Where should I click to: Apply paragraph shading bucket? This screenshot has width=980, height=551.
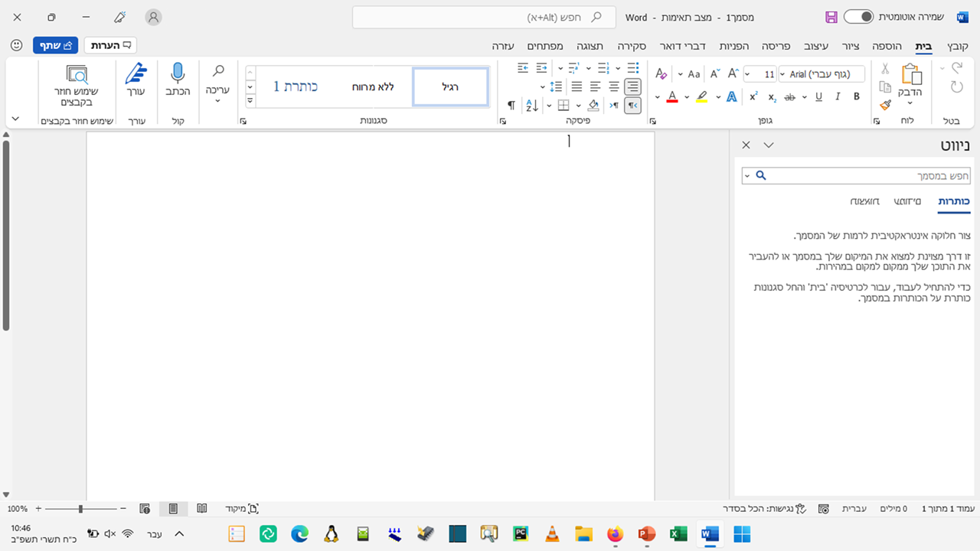pos(593,105)
